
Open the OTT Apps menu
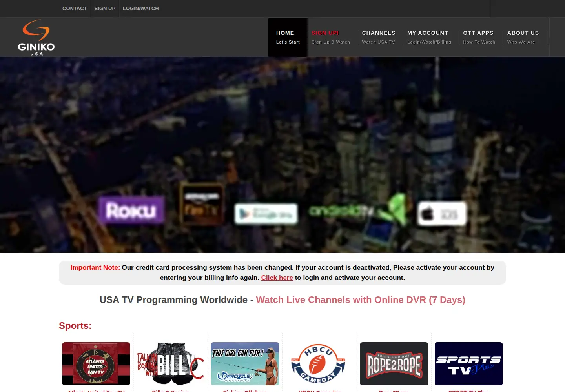[x=479, y=37]
